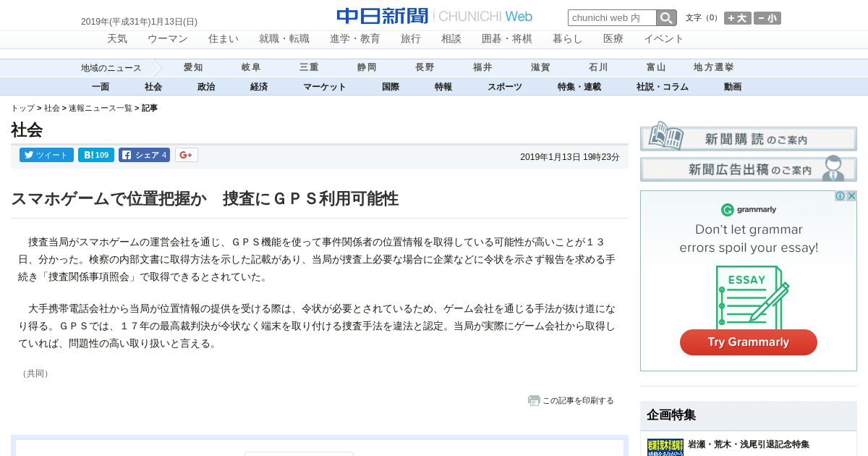Click 速報ニュース一覧 breadcrumb link

[101, 108]
